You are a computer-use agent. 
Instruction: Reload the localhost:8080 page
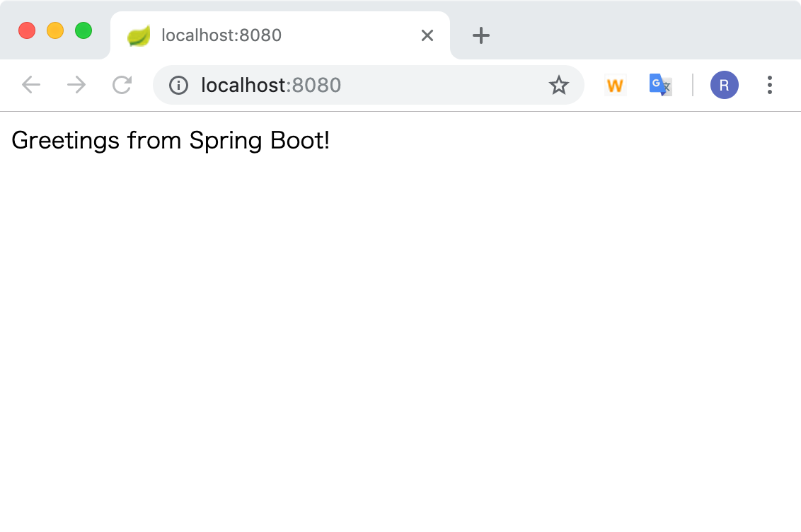tap(122, 85)
